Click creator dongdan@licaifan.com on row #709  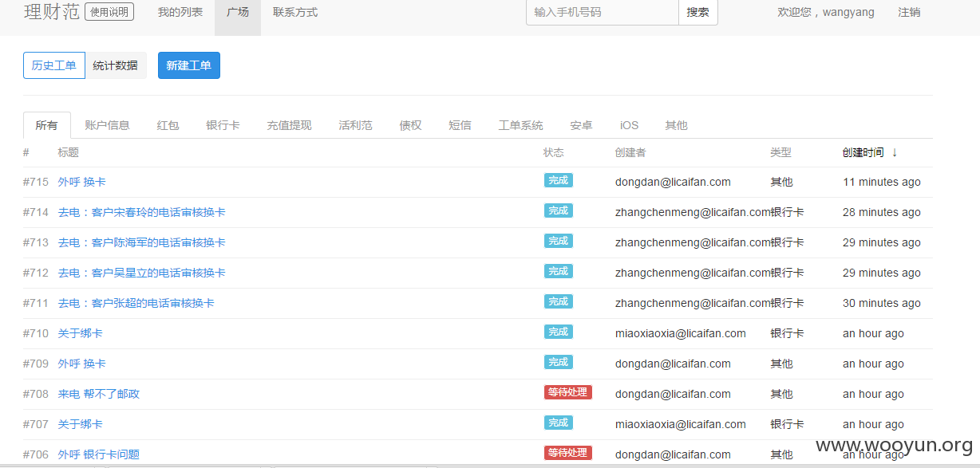coord(673,364)
